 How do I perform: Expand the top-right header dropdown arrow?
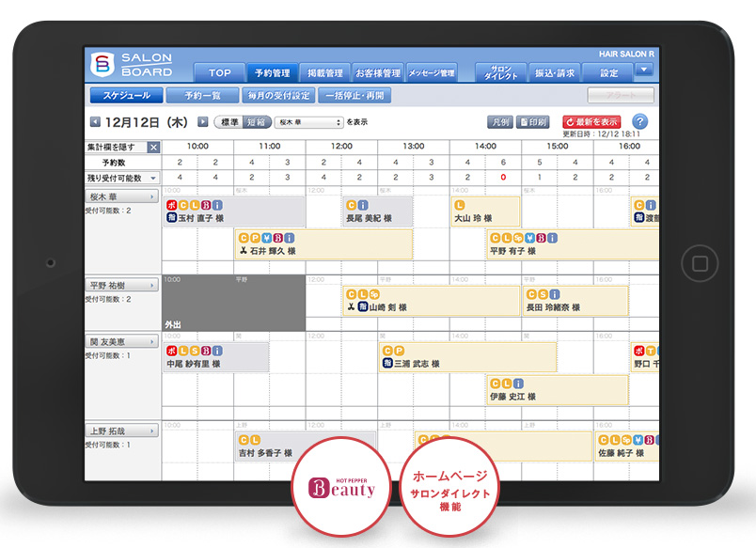pyautogui.click(x=643, y=70)
